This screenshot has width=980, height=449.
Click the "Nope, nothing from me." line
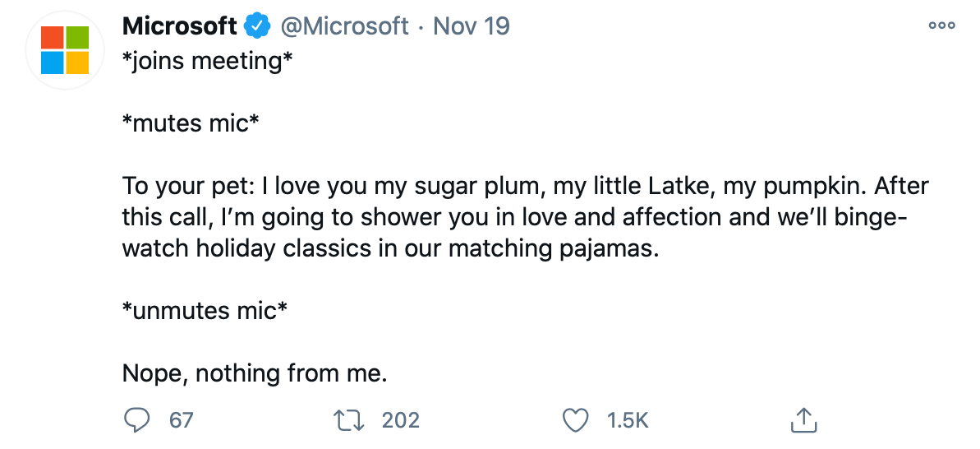pyautogui.click(x=254, y=374)
